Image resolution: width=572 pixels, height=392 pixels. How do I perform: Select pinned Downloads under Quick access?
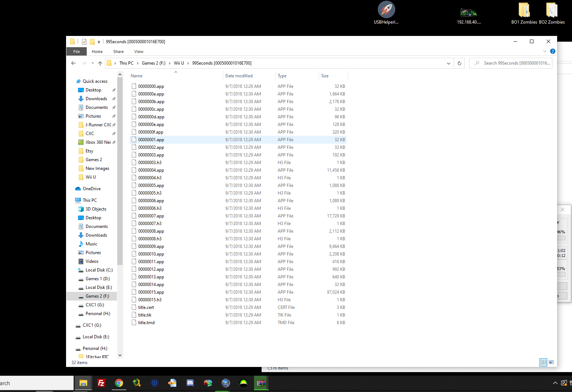pos(96,99)
